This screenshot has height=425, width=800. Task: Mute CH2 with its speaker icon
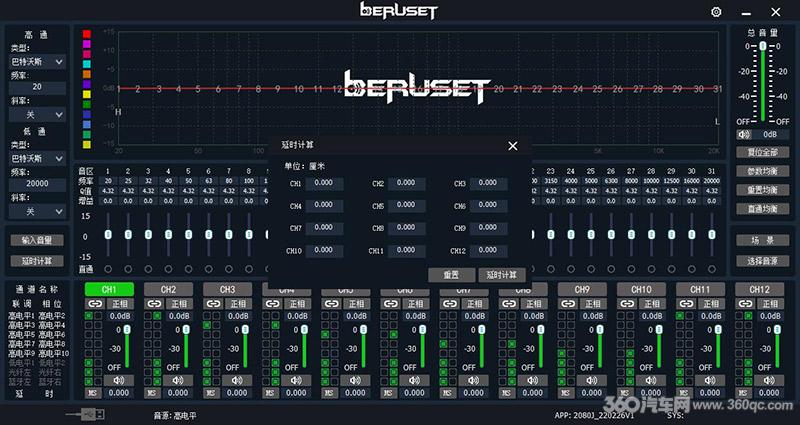[178, 380]
